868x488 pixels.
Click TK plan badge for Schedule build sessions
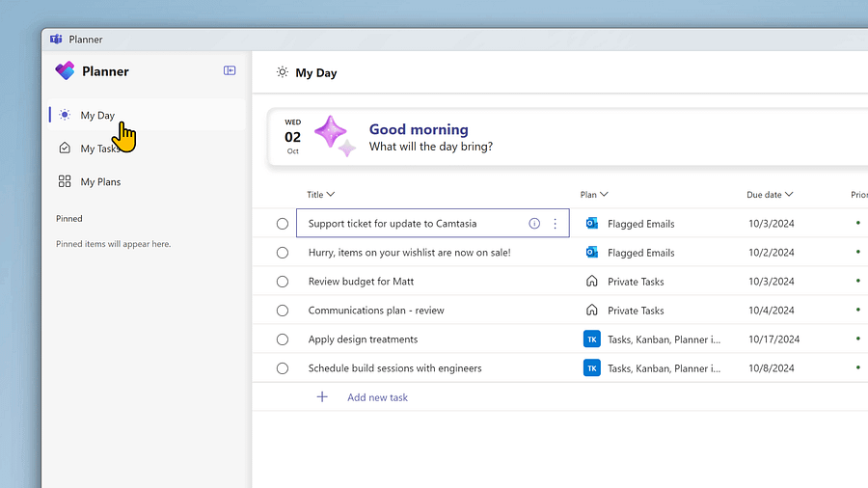592,368
